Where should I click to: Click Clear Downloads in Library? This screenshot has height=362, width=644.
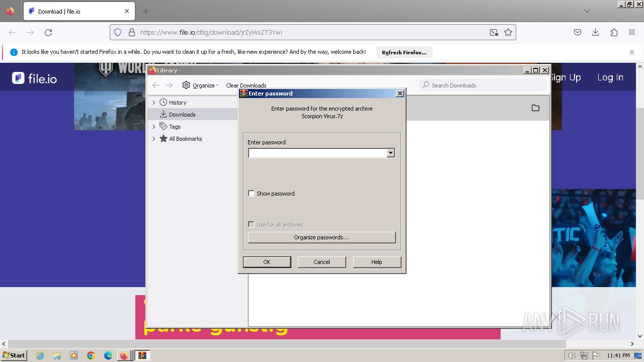246,85
